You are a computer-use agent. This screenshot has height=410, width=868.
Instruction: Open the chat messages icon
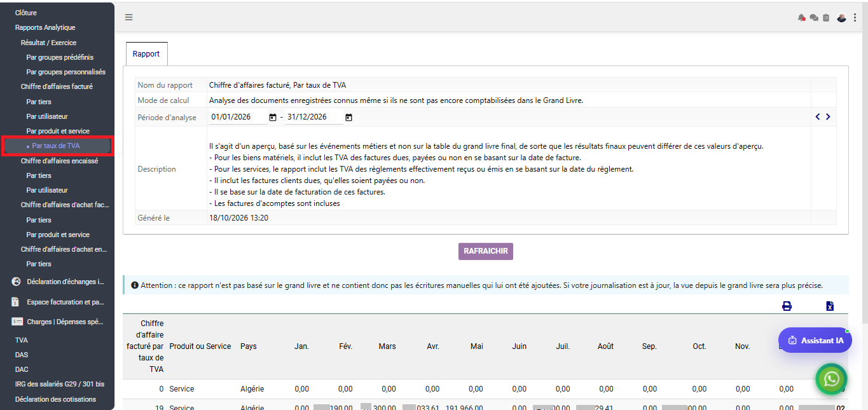[814, 18]
